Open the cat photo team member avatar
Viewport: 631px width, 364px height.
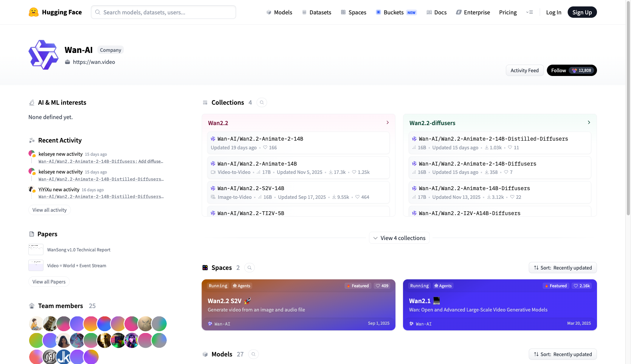click(x=50, y=324)
